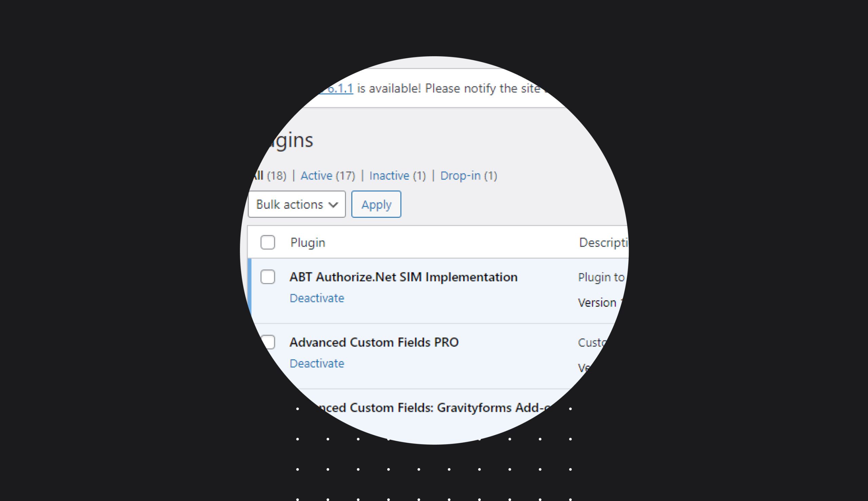Show All (18) plugins filter
868x501 pixels.
pos(269,176)
